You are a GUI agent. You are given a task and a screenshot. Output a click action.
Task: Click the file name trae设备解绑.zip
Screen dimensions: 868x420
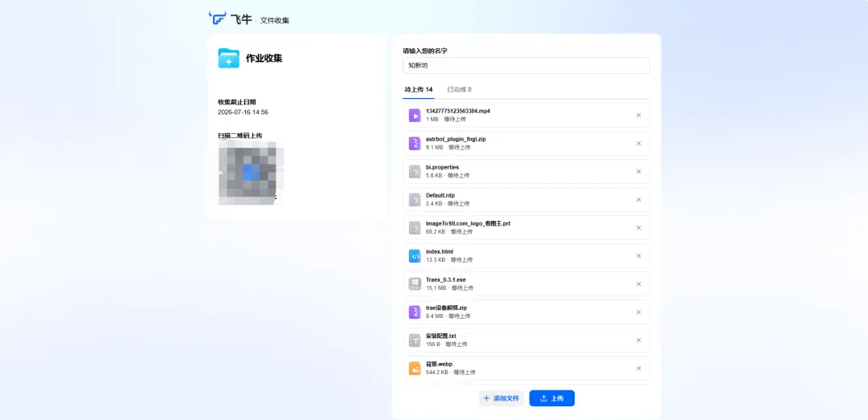click(447, 308)
